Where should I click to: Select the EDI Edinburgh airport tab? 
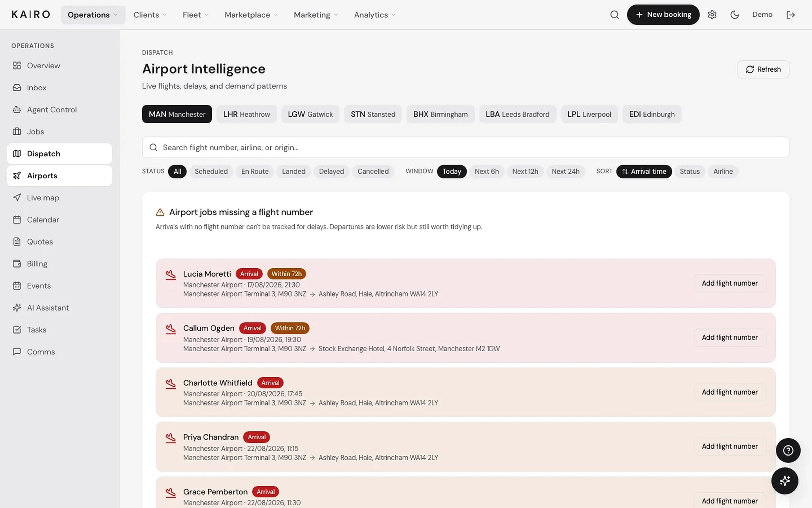(x=652, y=114)
